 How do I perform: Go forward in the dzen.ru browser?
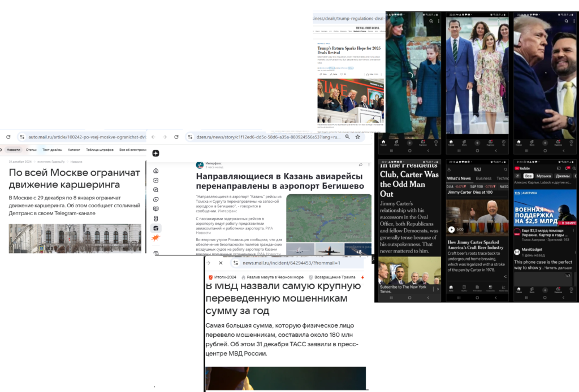[x=165, y=137]
